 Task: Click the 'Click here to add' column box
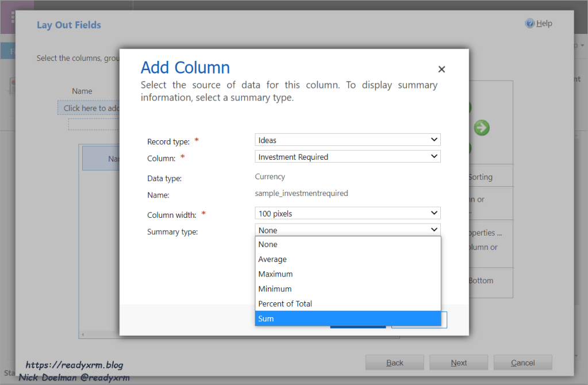click(x=89, y=108)
